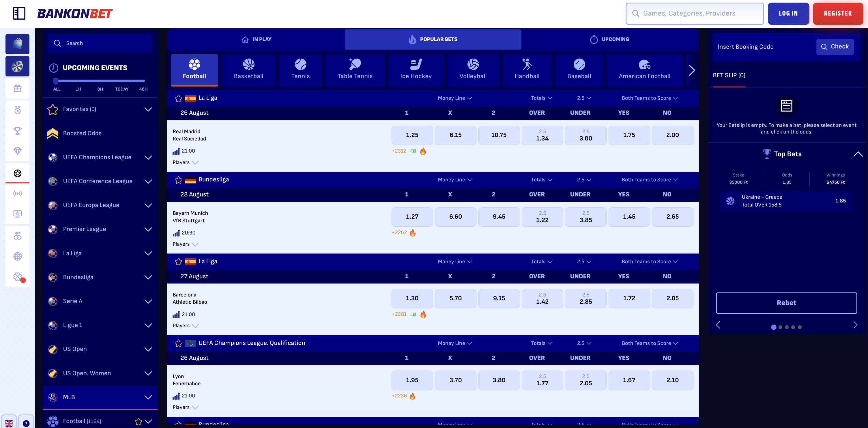Select the Ice Hockey sport icon tab
This screenshot has width=868, height=428.
point(416,70)
